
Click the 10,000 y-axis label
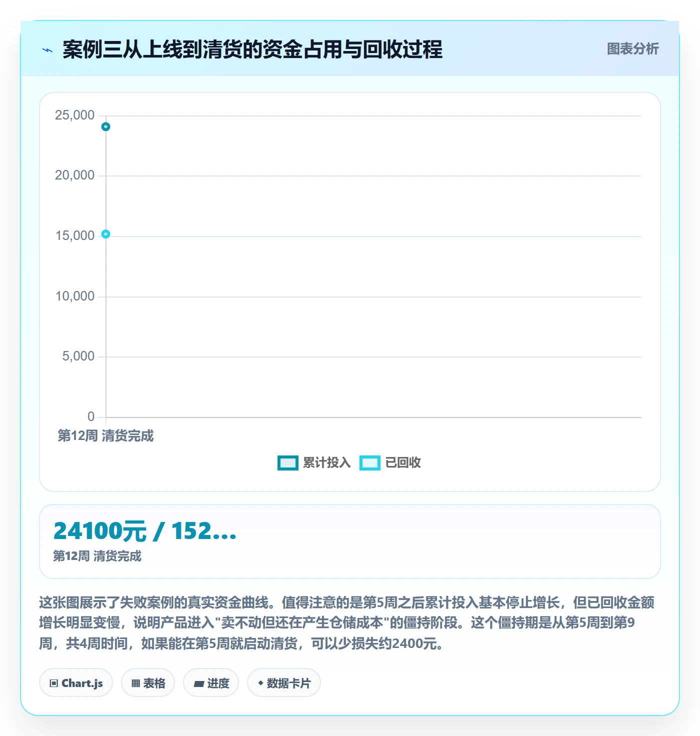click(x=74, y=296)
